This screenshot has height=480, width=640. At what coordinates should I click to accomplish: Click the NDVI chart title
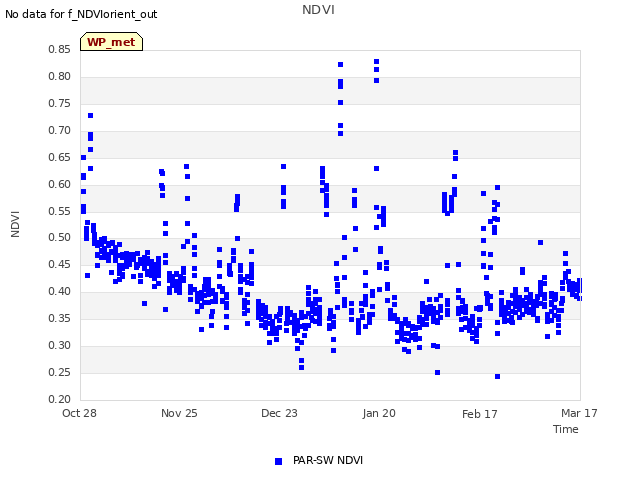click(318, 10)
